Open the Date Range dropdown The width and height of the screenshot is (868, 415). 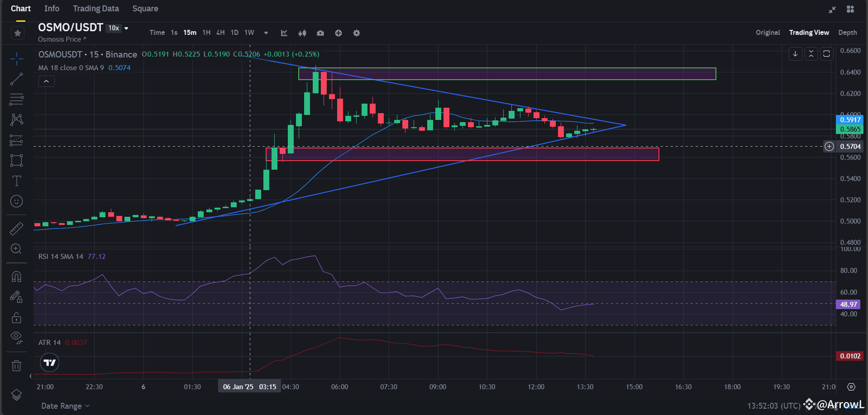click(x=66, y=406)
